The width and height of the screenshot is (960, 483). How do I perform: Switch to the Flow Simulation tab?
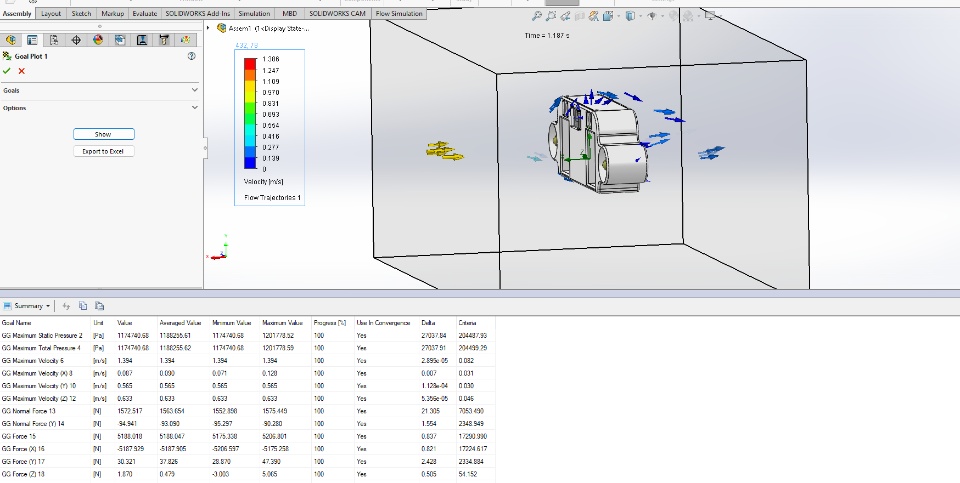point(399,13)
